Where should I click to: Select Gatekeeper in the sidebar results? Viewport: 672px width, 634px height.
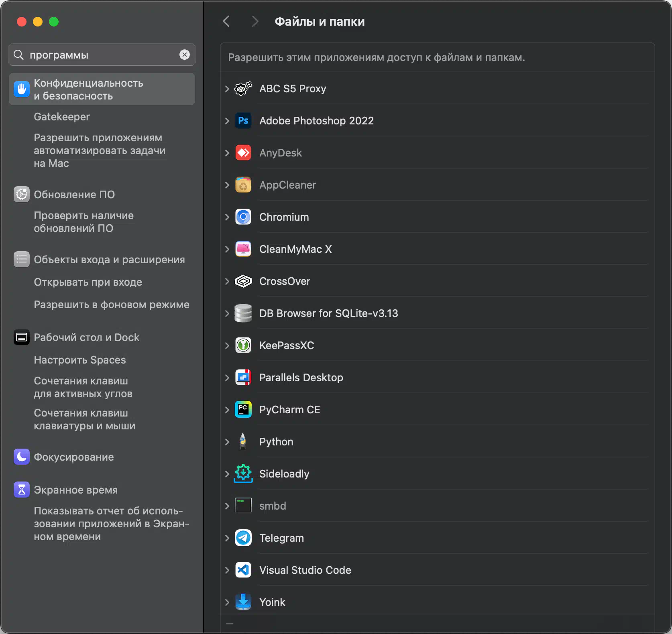(x=62, y=116)
